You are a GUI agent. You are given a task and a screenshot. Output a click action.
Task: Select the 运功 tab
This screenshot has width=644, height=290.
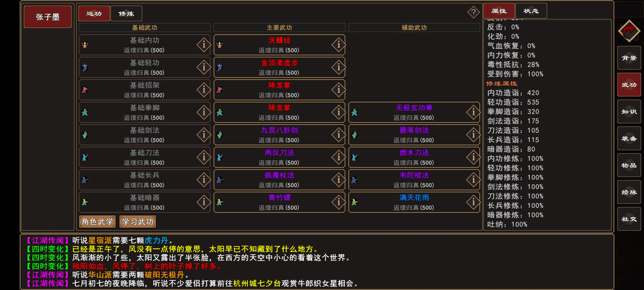pos(94,13)
